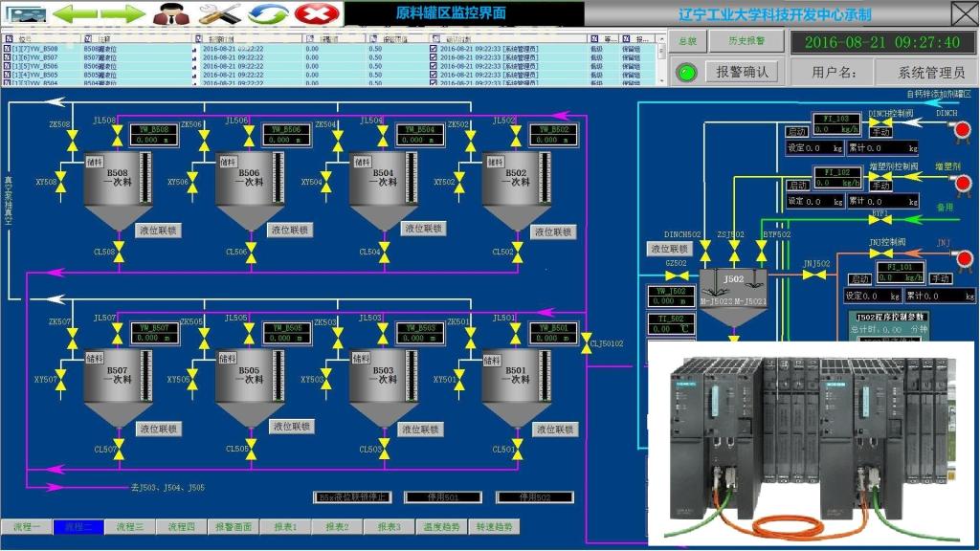Screen dimensions: 980x551
Task: Click the 历史报警 button
Action: pyautogui.click(x=746, y=41)
